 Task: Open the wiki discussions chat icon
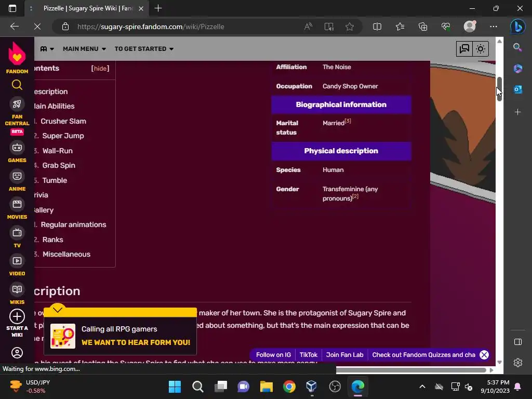[x=464, y=49]
